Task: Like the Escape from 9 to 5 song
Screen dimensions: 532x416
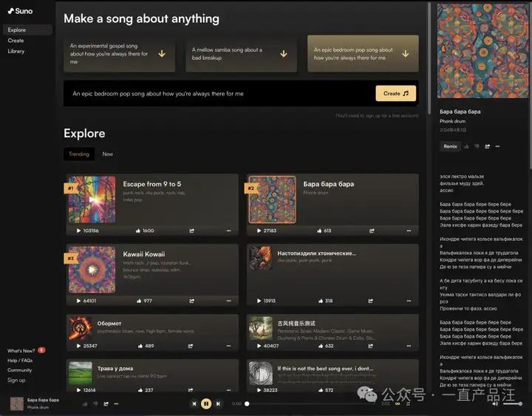Action: [138, 231]
